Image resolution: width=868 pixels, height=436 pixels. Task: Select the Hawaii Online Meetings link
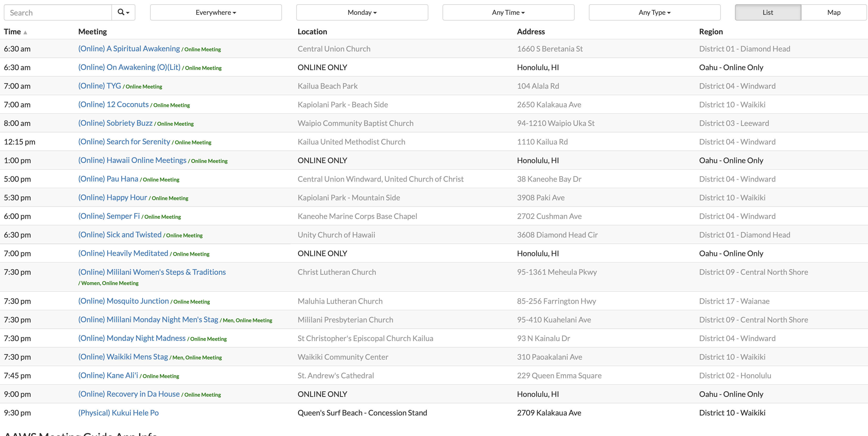point(132,160)
